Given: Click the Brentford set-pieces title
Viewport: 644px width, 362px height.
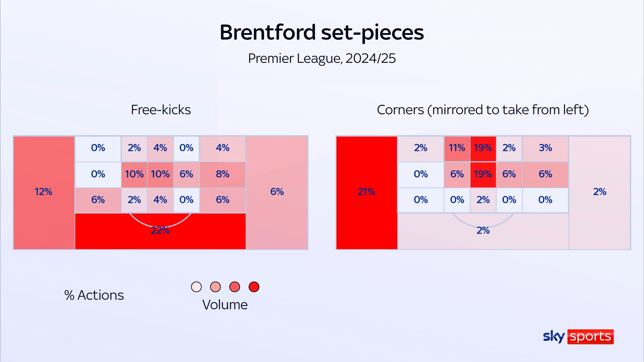Looking at the screenshot, I should point(322,32).
